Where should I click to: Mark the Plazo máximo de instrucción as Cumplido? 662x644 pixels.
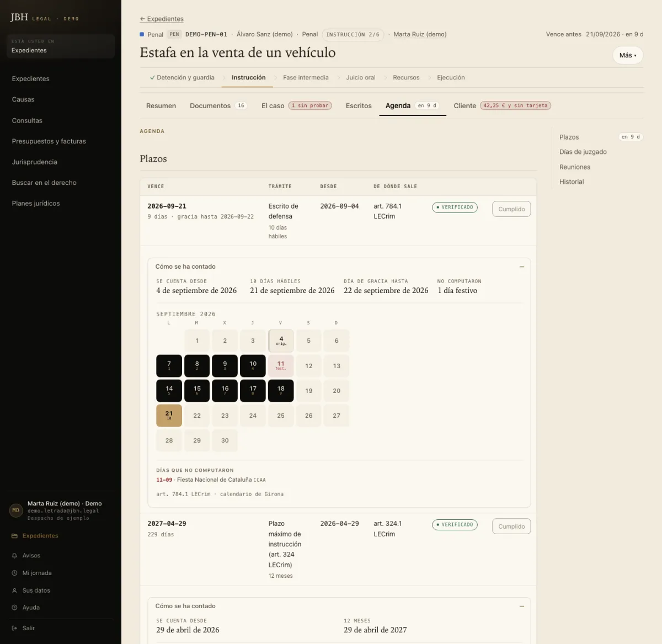pos(511,526)
